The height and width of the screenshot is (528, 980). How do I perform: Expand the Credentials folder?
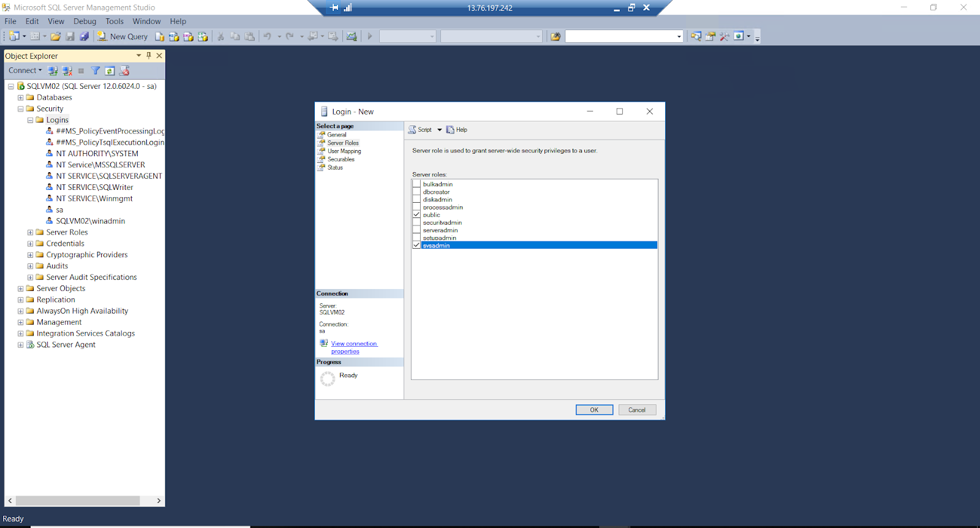click(x=30, y=244)
